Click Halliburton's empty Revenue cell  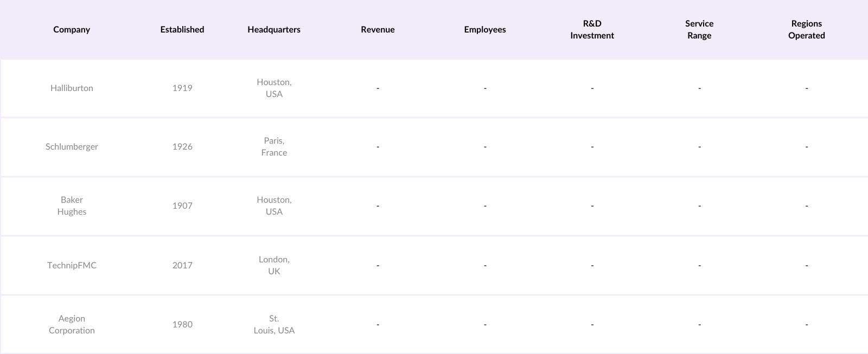coord(378,88)
